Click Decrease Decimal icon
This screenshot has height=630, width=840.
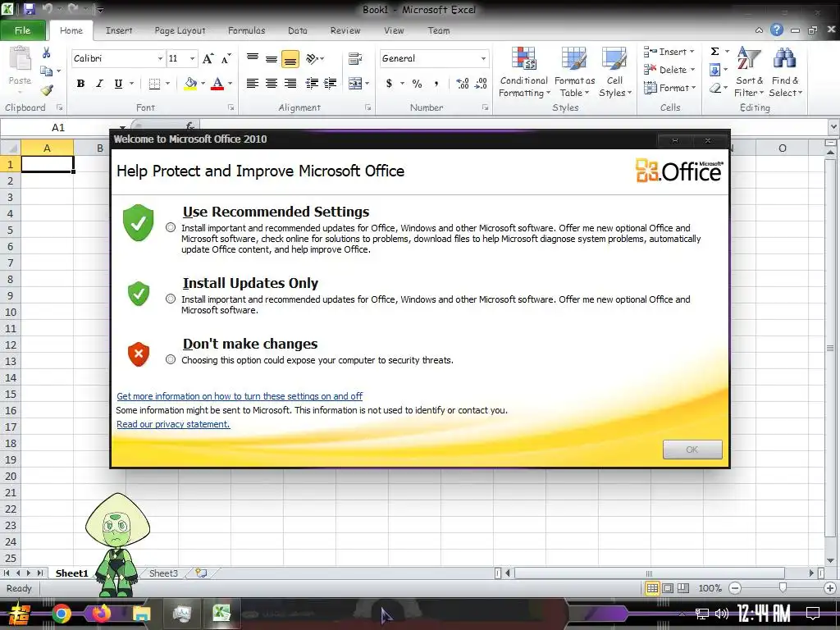pos(481,83)
